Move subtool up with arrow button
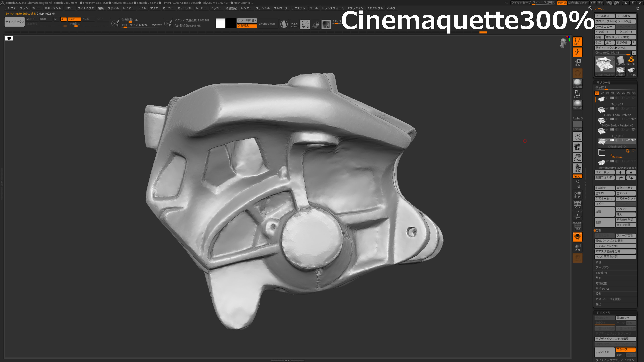Image resolution: width=644 pixels, height=362 pixels. (621, 172)
